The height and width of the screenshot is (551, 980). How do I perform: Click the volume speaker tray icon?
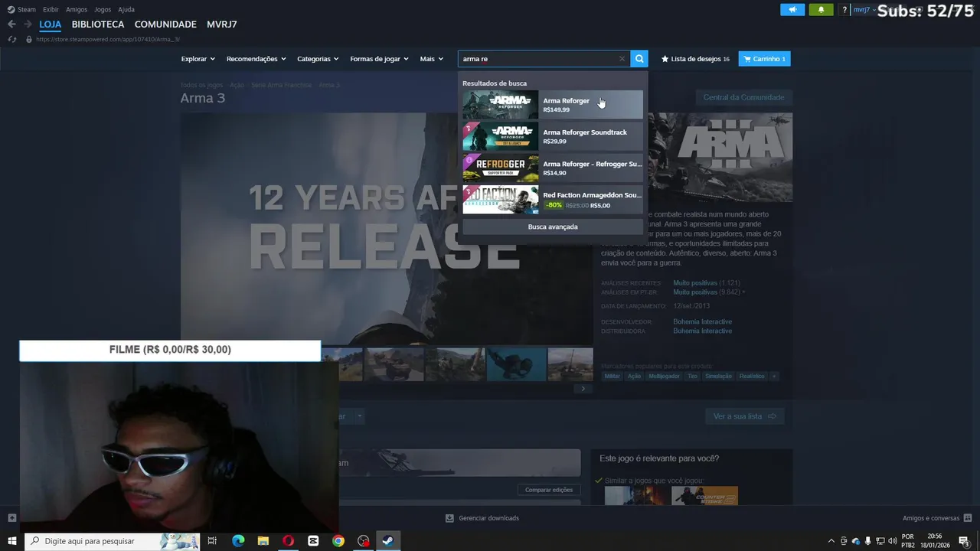point(893,541)
